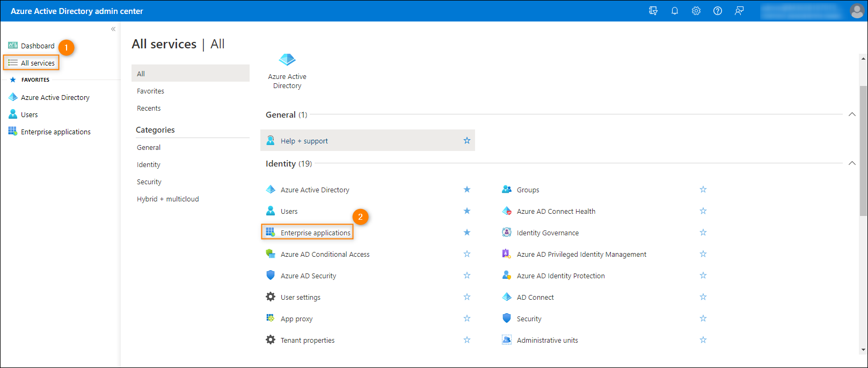Open Azure Active Directory link in Identity list

(x=315, y=190)
